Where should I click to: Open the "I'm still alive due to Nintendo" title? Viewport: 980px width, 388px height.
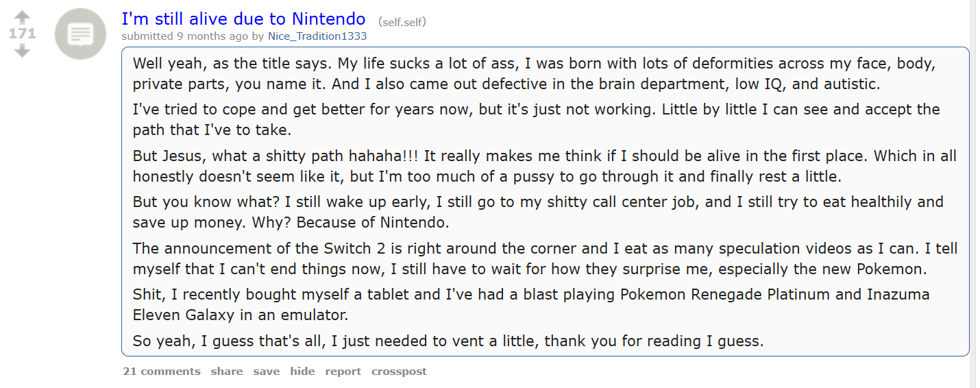[243, 19]
